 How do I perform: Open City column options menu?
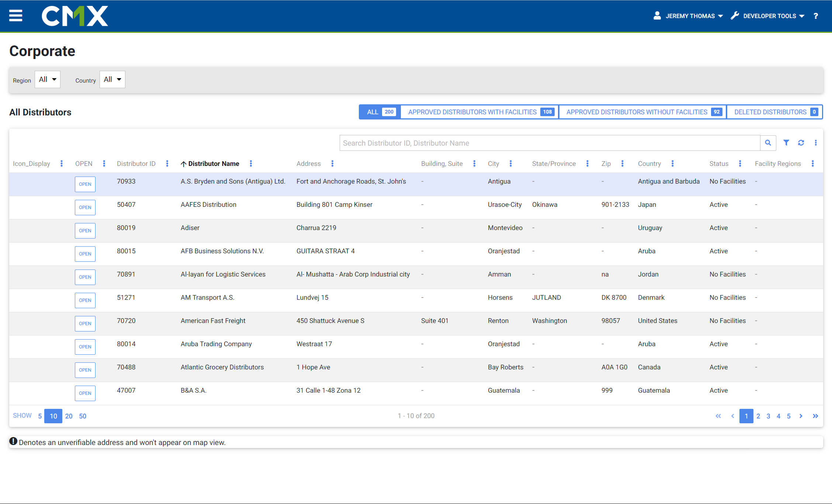coord(511,164)
